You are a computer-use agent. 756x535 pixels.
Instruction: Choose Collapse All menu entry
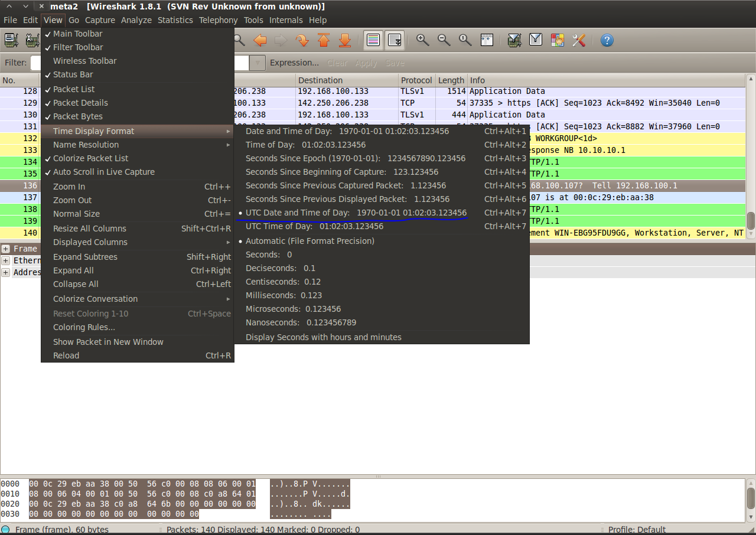138,284
